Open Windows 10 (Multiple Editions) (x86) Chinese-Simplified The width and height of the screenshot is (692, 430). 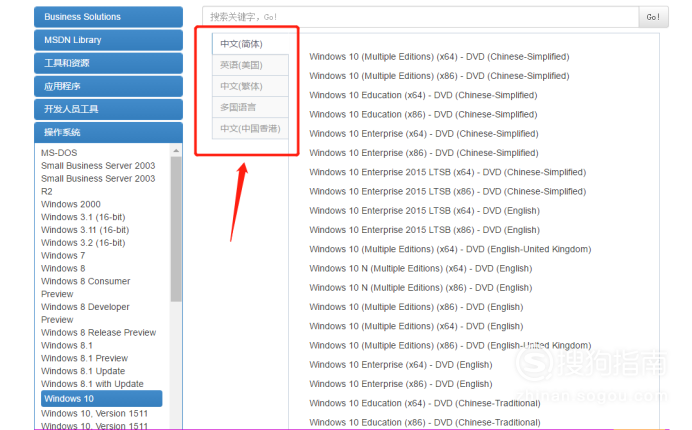tap(439, 76)
